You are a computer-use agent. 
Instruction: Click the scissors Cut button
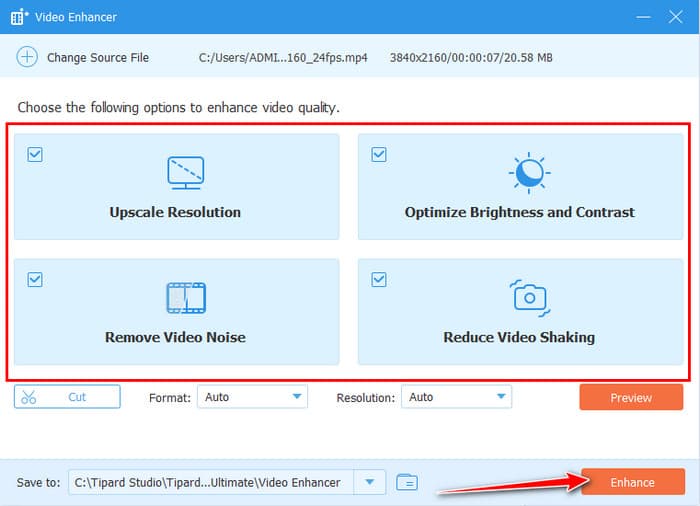[67, 397]
